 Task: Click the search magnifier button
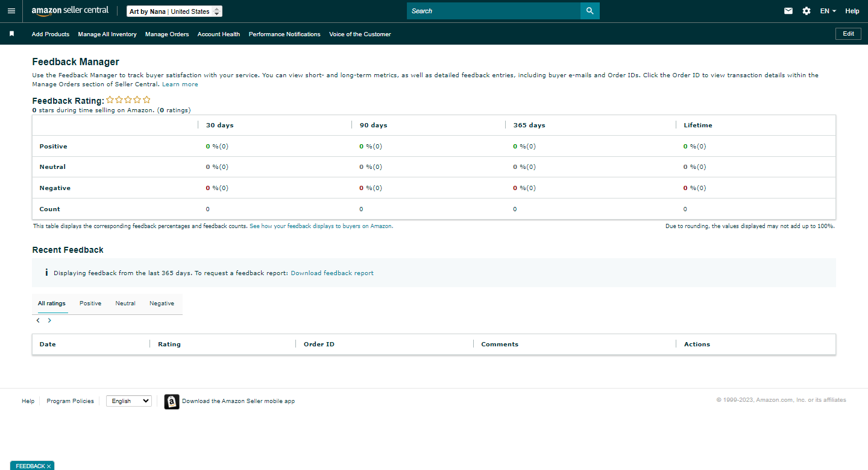[x=590, y=11]
